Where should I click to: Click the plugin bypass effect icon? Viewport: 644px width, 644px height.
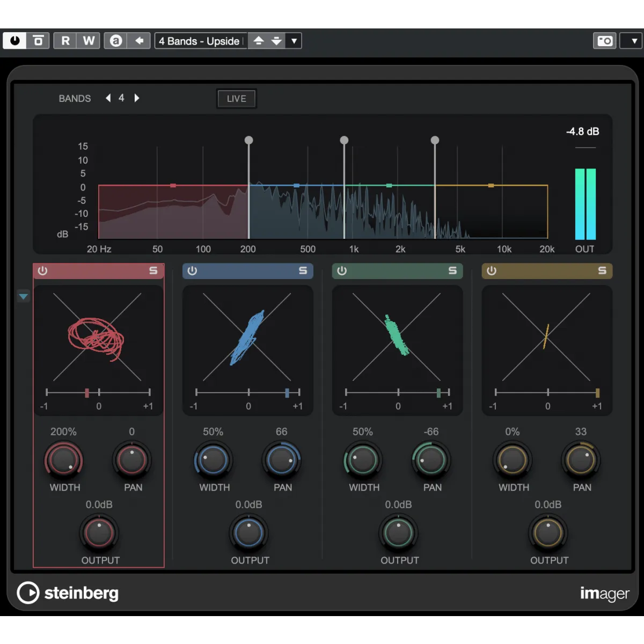coord(38,41)
